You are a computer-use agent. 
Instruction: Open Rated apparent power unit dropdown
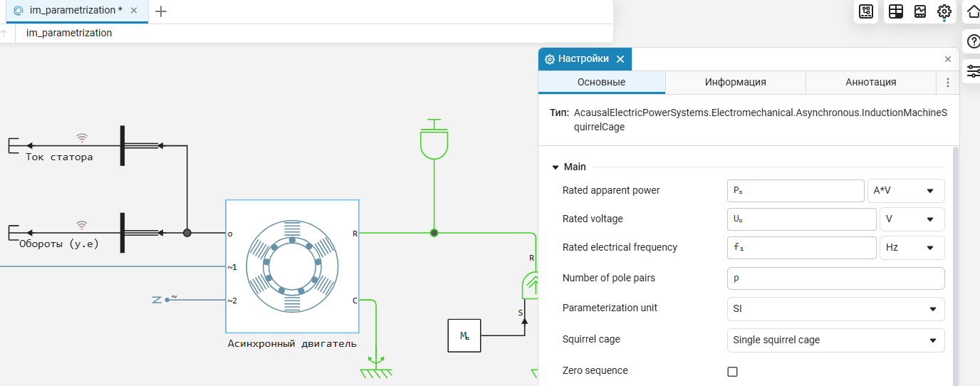[906, 191]
